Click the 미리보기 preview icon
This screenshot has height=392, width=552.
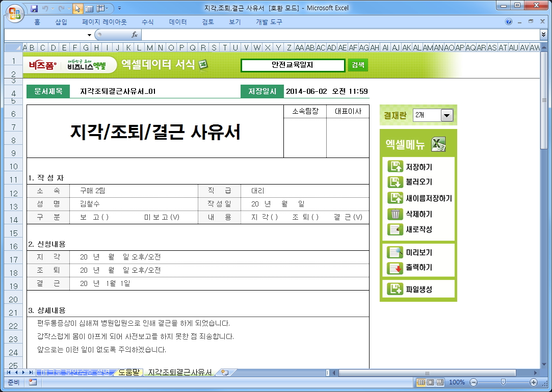395,252
